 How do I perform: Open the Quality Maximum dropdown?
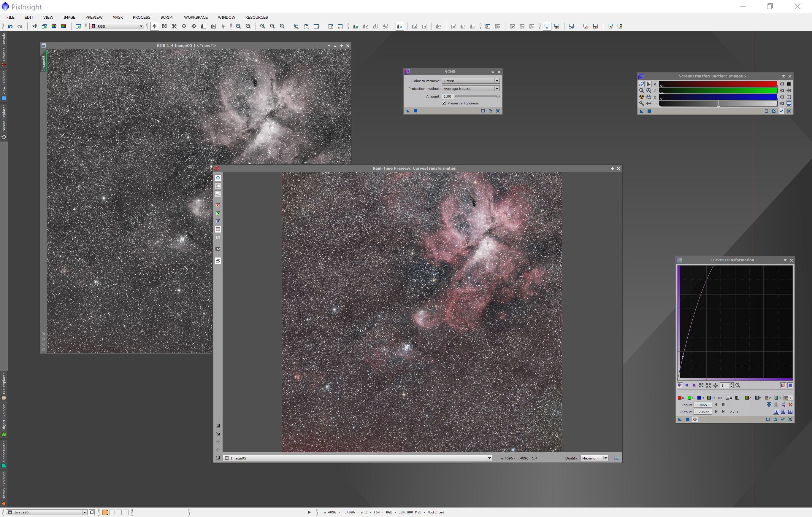click(x=594, y=458)
